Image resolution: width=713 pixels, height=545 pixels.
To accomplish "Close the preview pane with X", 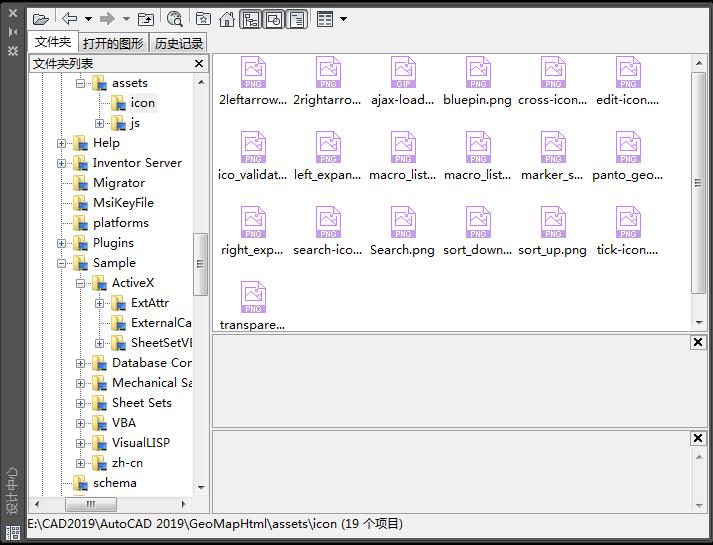I will (698, 342).
